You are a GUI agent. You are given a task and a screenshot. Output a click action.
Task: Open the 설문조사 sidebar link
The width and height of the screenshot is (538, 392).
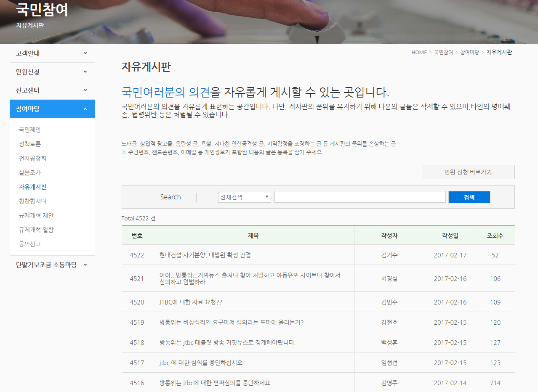30,172
